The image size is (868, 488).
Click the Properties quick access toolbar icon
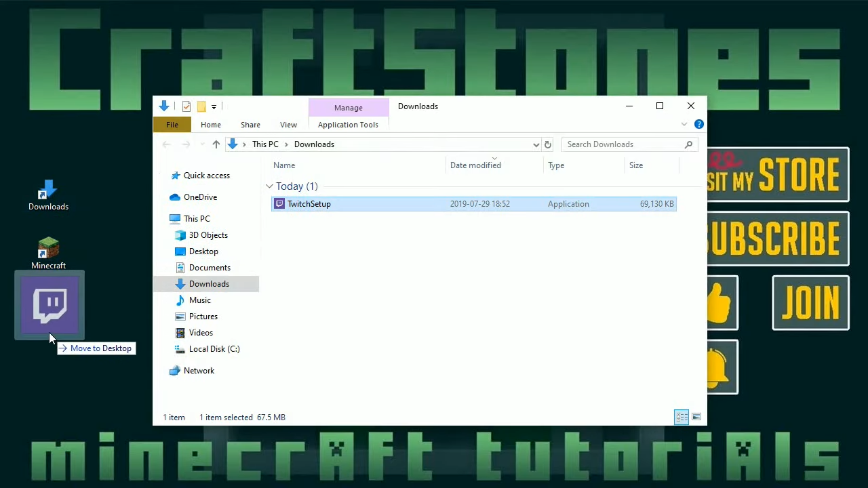(186, 106)
